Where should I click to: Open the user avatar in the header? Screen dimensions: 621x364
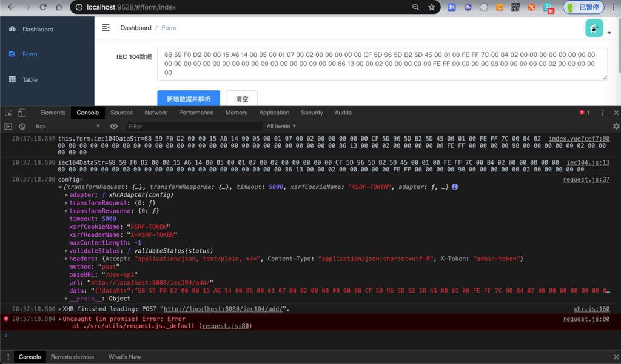[594, 28]
